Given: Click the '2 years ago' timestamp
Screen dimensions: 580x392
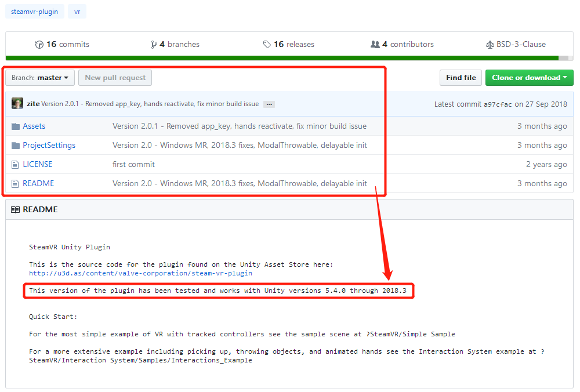Looking at the screenshot, I should click(x=546, y=164).
